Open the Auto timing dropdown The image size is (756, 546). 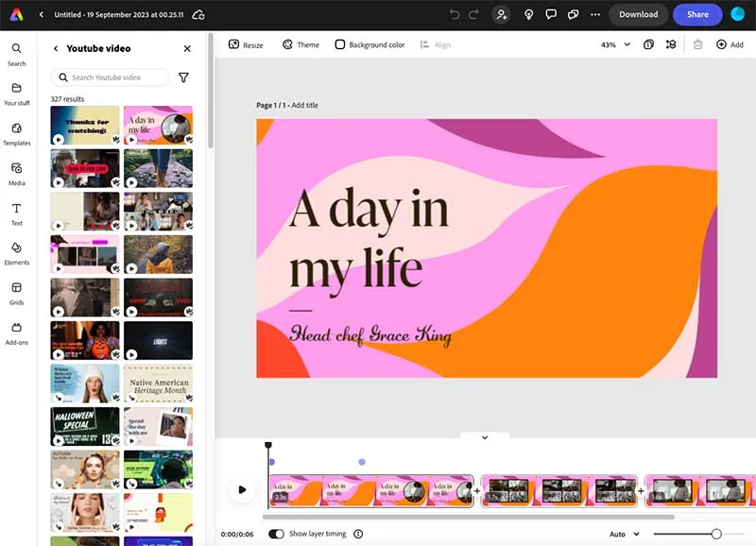[x=624, y=534]
